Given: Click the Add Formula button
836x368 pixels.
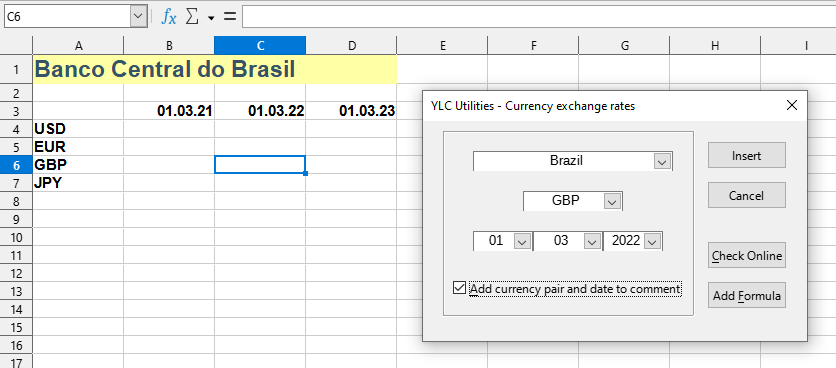Looking at the screenshot, I should (x=746, y=295).
